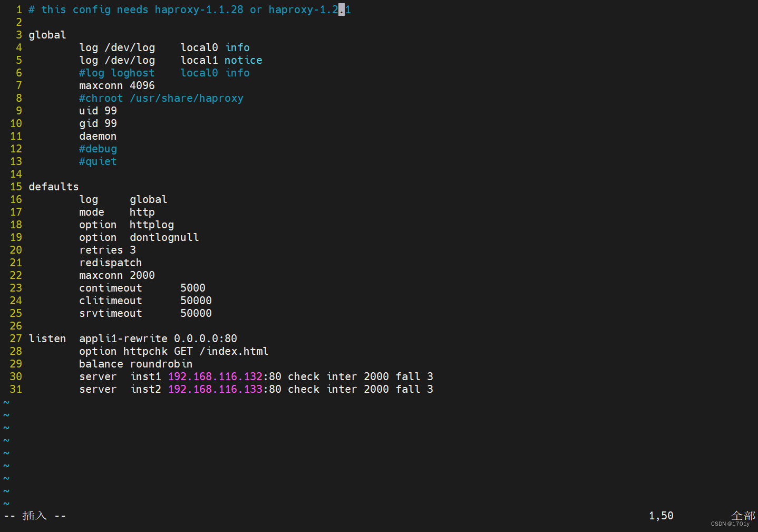Image resolution: width=758 pixels, height=532 pixels.
Task: Click line number 14
Action: (x=16, y=174)
